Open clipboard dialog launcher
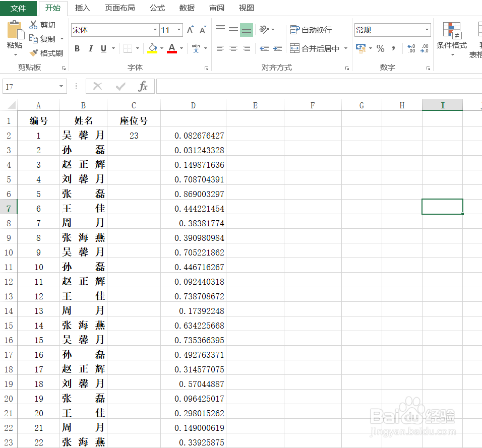 click(64, 68)
